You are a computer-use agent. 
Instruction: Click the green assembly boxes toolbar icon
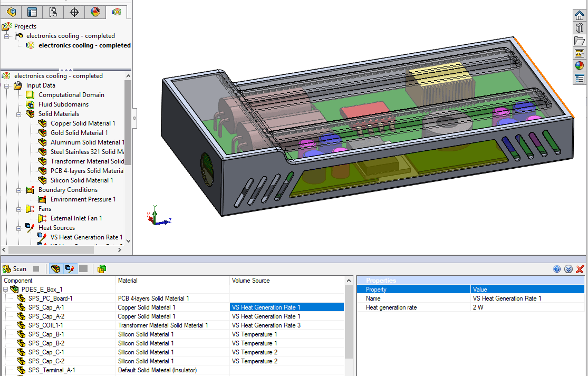coord(102,269)
